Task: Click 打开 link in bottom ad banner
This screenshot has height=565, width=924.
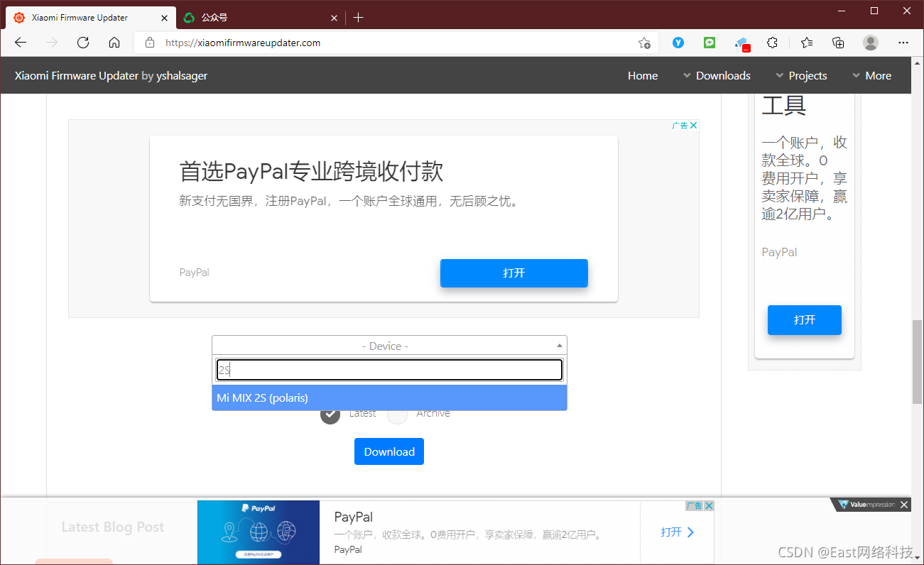Action: (x=678, y=532)
